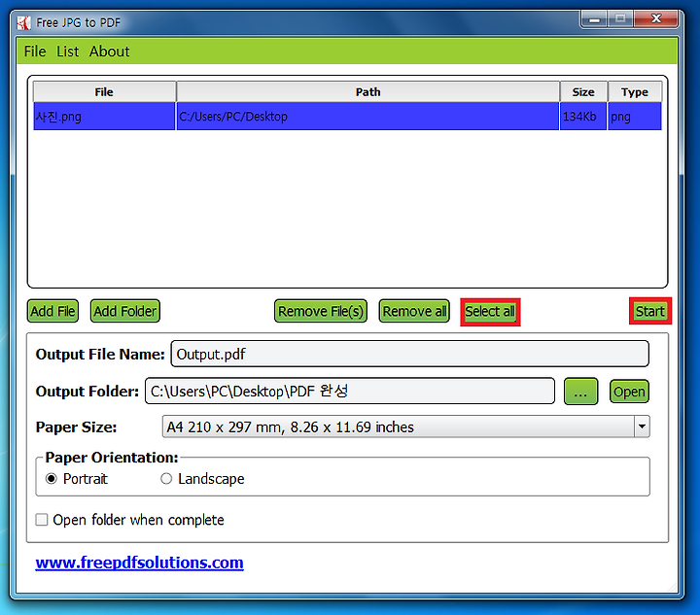The image size is (700, 615).
Task: Sort the list by File column header
Action: pos(104,92)
